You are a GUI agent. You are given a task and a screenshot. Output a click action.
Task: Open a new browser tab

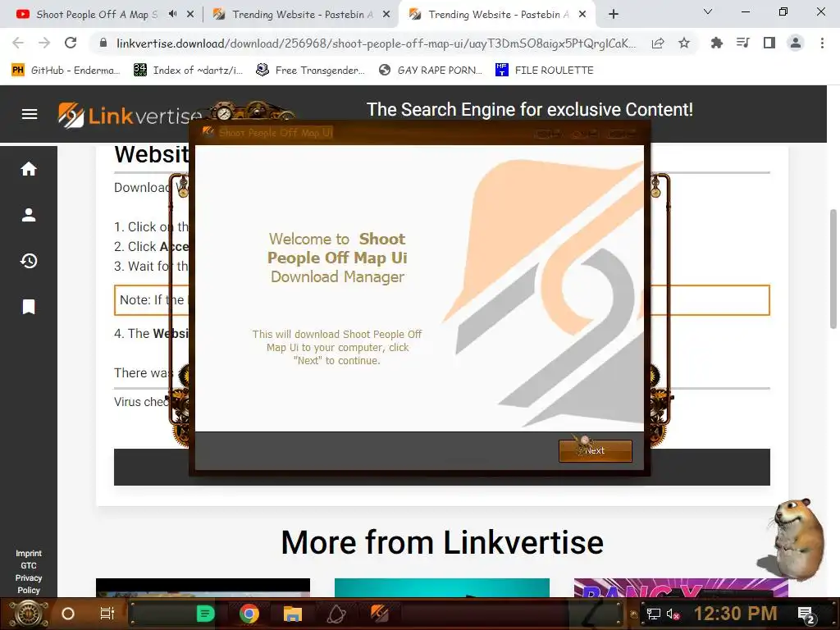(614, 15)
